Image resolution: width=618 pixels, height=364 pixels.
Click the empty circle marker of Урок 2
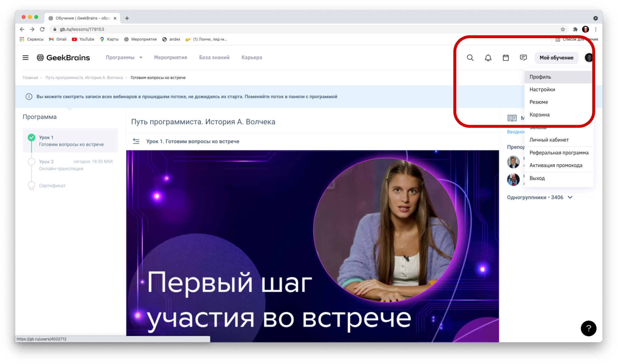31,162
